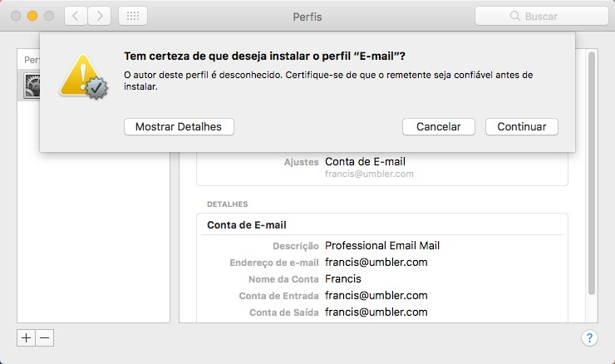Click the Professional Email Mail description
Image resolution: width=615 pixels, height=364 pixels.
coord(382,246)
